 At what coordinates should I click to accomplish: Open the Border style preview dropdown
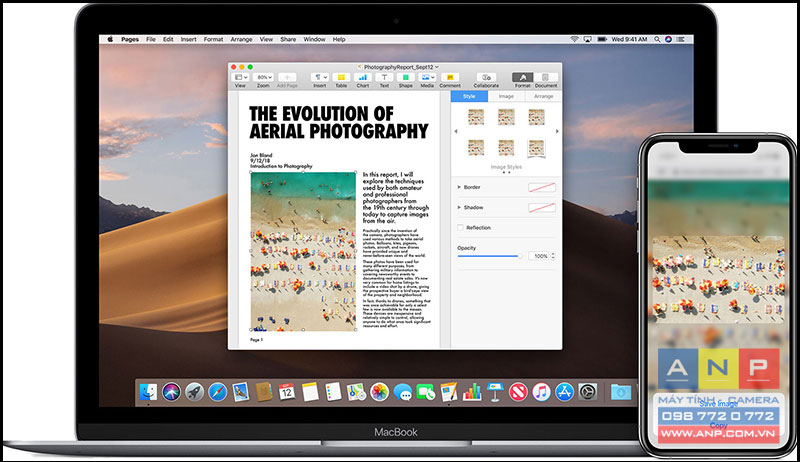[x=542, y=187]
